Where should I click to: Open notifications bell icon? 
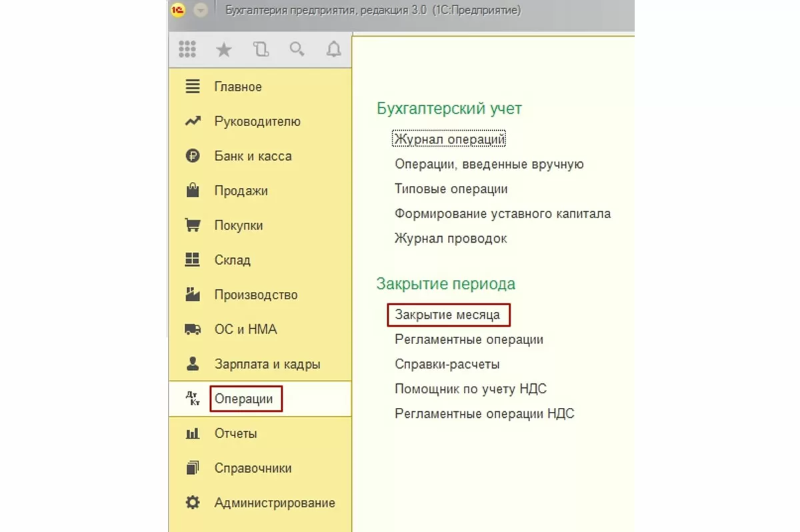[x=333, y=49]
